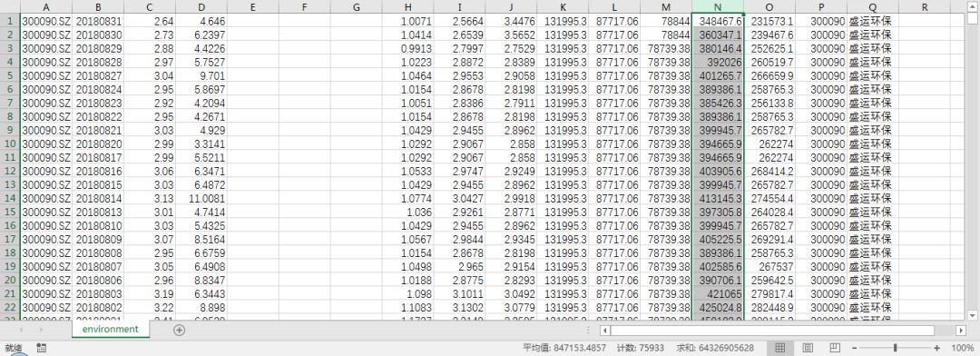Click status bar sum 求和 value
Screen dimensions: 980x356
pyautogui.click(x=715, y=348)
